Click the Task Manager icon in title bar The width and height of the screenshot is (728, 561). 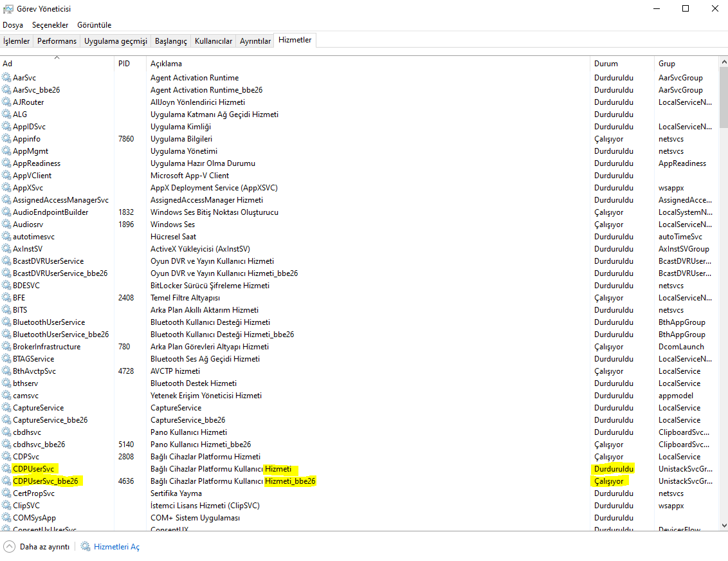[8, 9]
